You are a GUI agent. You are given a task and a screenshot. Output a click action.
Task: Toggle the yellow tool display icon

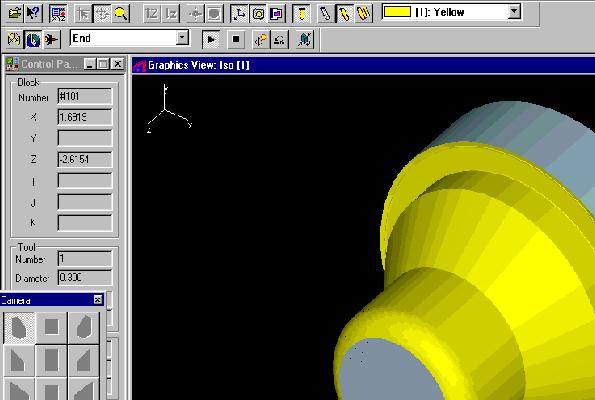(x=302, y=14)
